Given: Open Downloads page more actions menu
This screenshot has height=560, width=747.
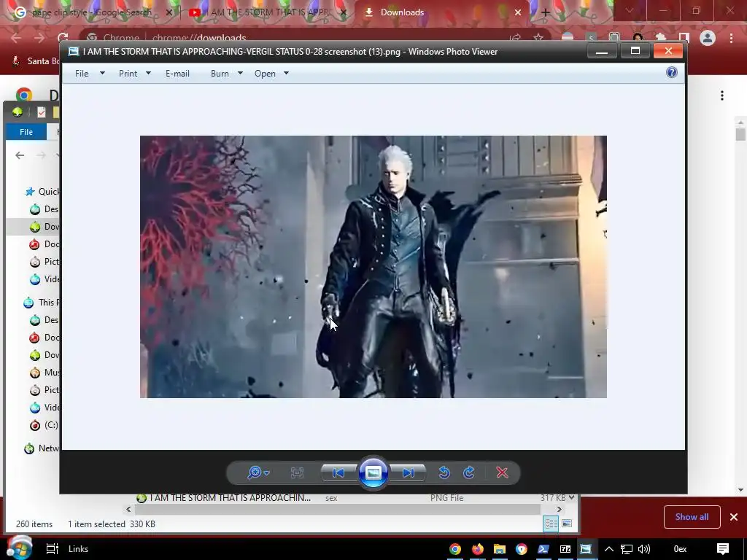Looking at the screenshot, I should pyautogui.click(x=722, y=96).
